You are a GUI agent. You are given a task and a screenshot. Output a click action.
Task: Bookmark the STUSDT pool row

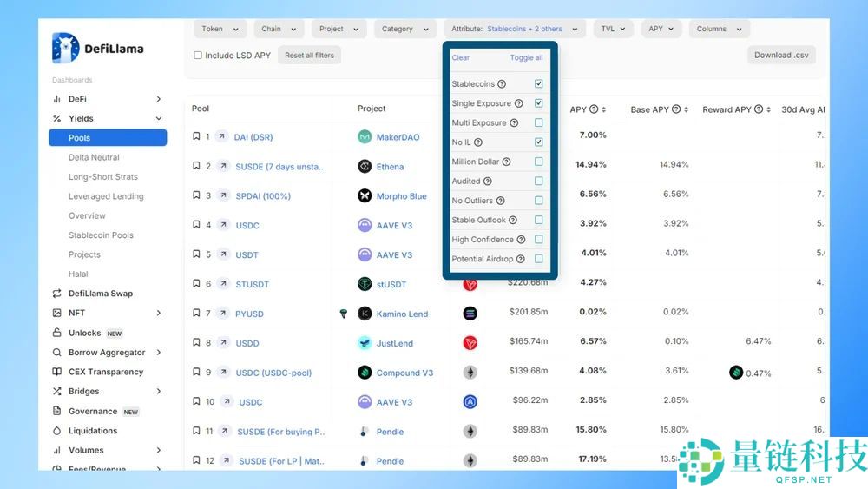196,283
